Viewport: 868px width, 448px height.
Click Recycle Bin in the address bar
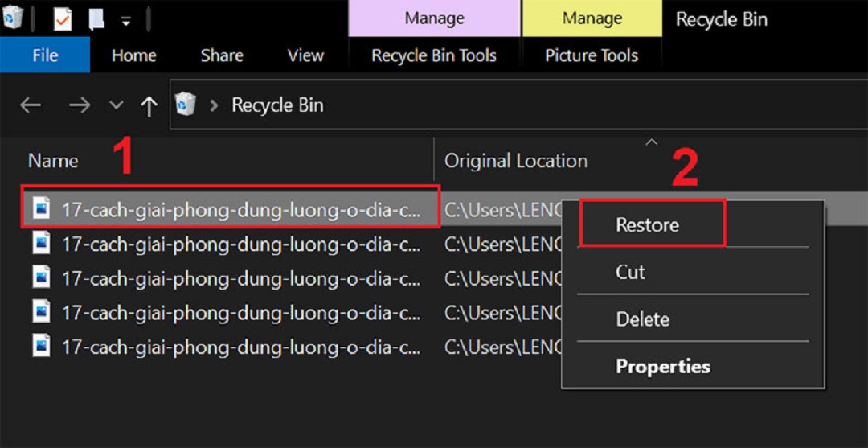(277, 105)
